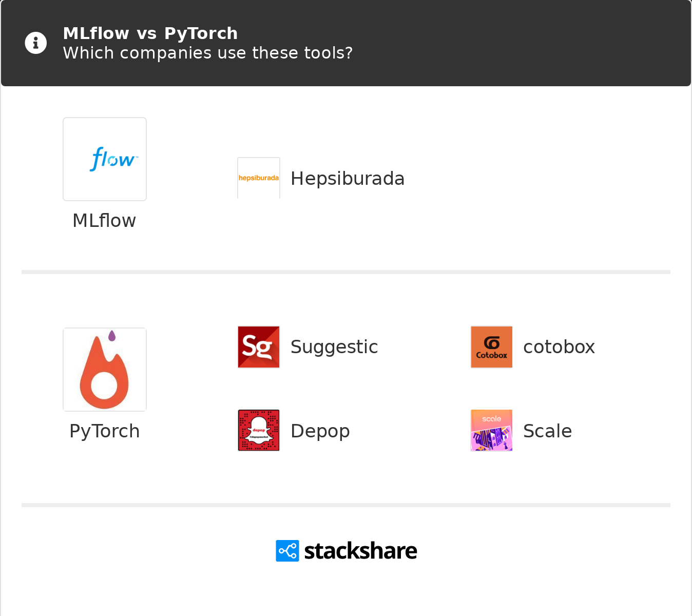Open the Hepsiburada company name link
Viewport: 692px width, 616px height.
coord(348,179)
